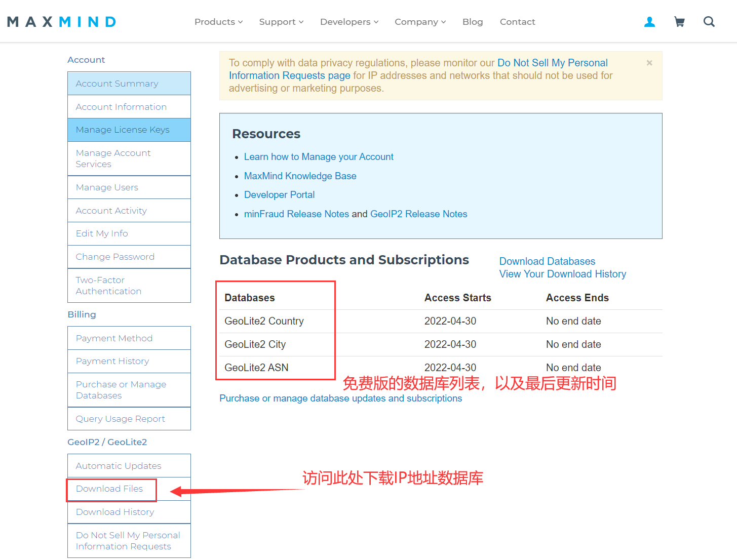Open Payment Method

[x=129, y=338]
